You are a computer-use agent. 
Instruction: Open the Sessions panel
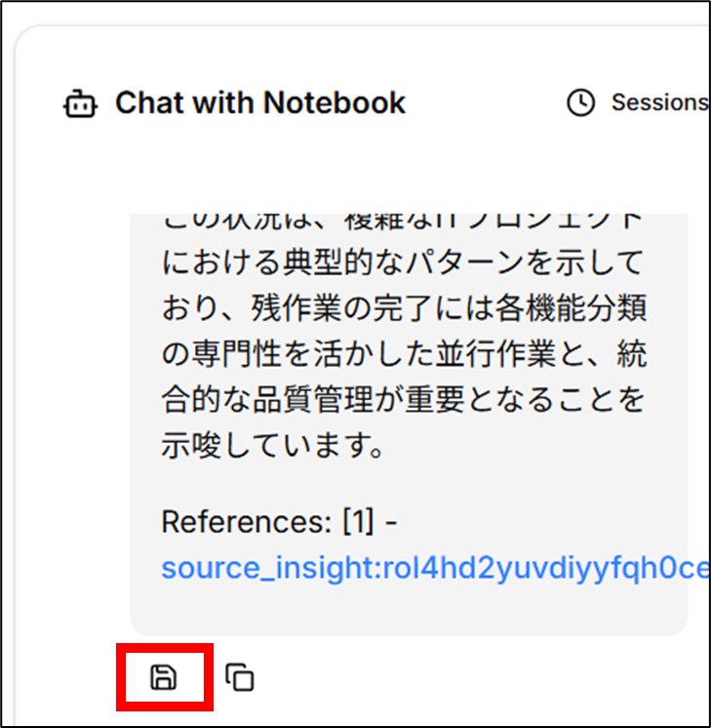click(638, 102)
